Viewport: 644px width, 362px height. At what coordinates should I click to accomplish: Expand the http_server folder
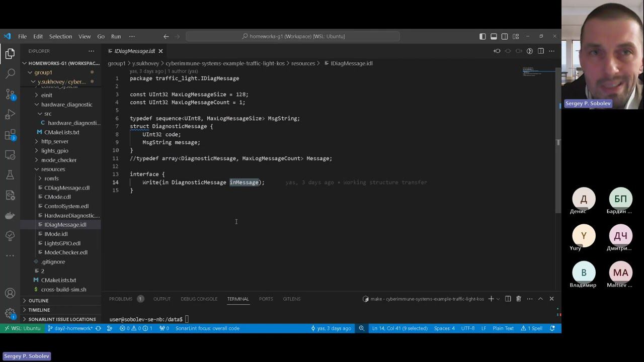(60, 141)
